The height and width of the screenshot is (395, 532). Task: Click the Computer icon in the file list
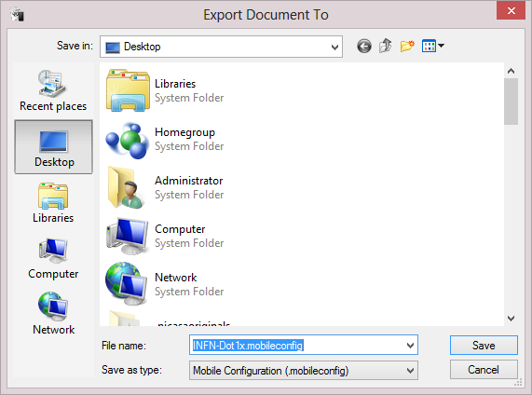(128, 237)
